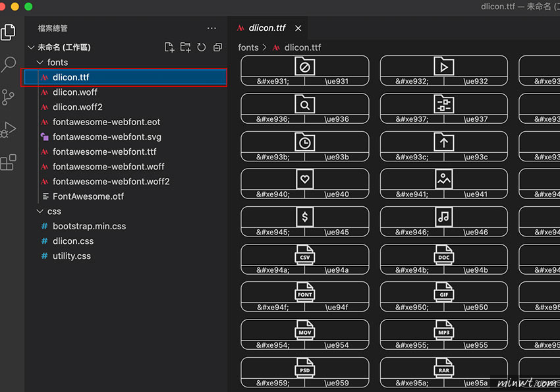This screenshot has height=392, width=560.
Task: Click the \ue93c unicode escape
Action: pyautogui.click(x=476, y=157)
